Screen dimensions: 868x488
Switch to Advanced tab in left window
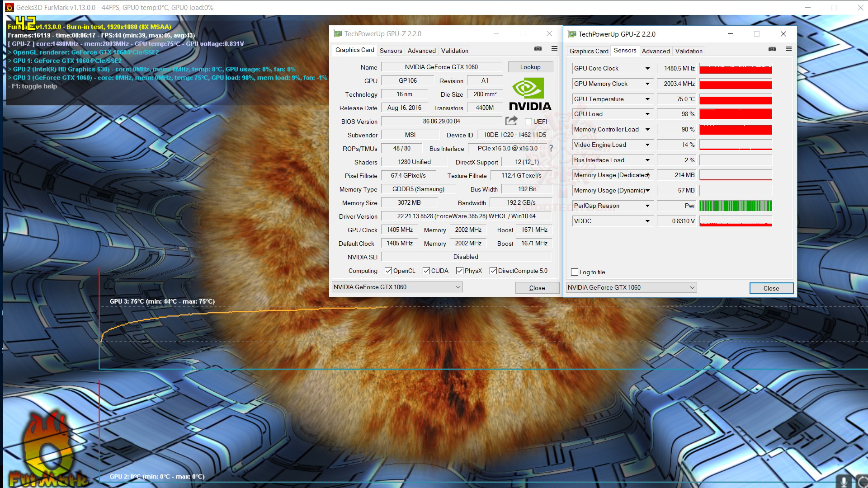421,51
